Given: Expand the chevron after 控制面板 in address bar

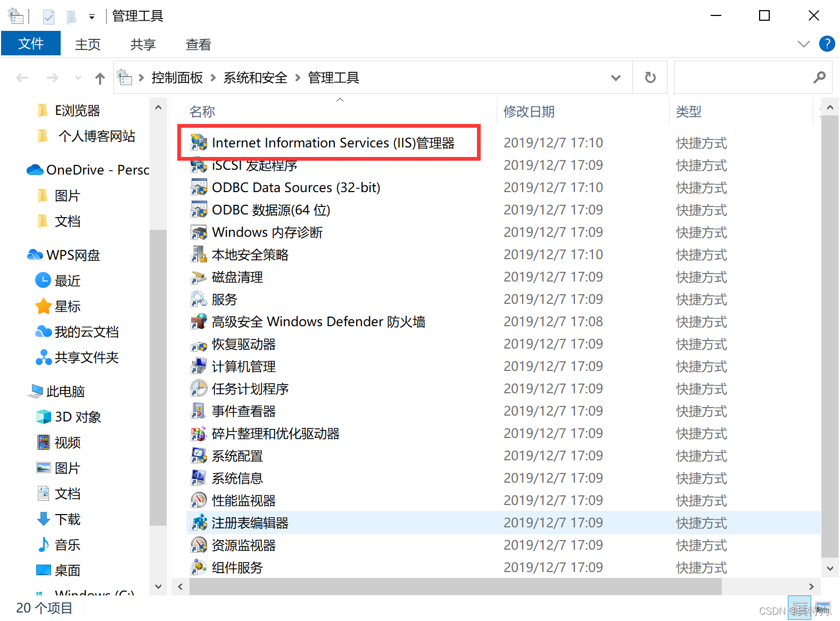Looking at the screenshot, I should coord(213,78).
